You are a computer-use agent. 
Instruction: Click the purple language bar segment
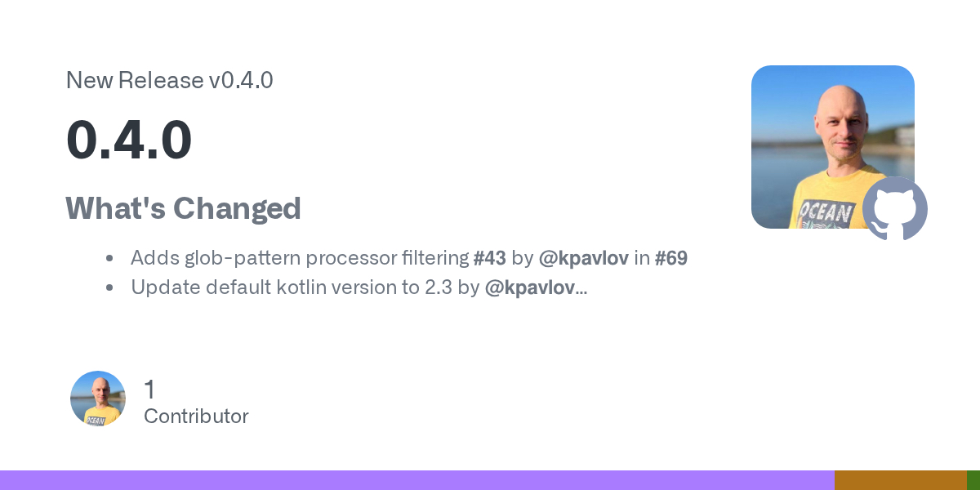[x=416, y=480]
